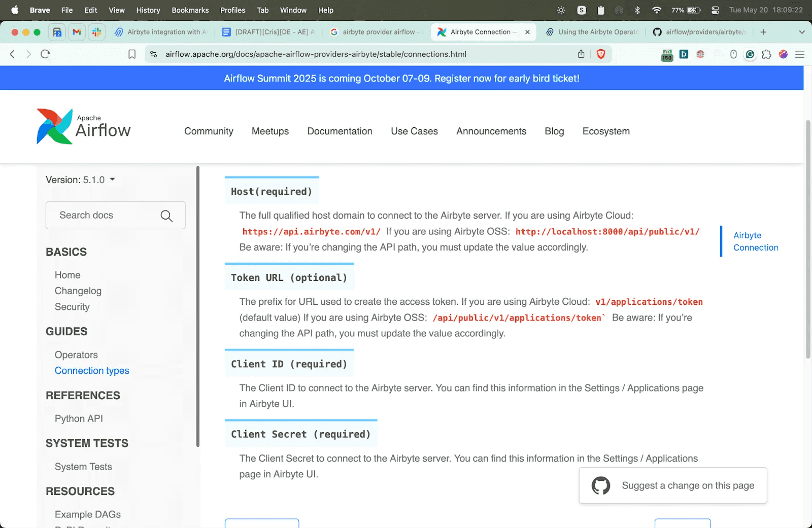The height and width of the screenshot is (528, 812).
Task: Close the Airbyte Connection tab
Action: (527, 32)
